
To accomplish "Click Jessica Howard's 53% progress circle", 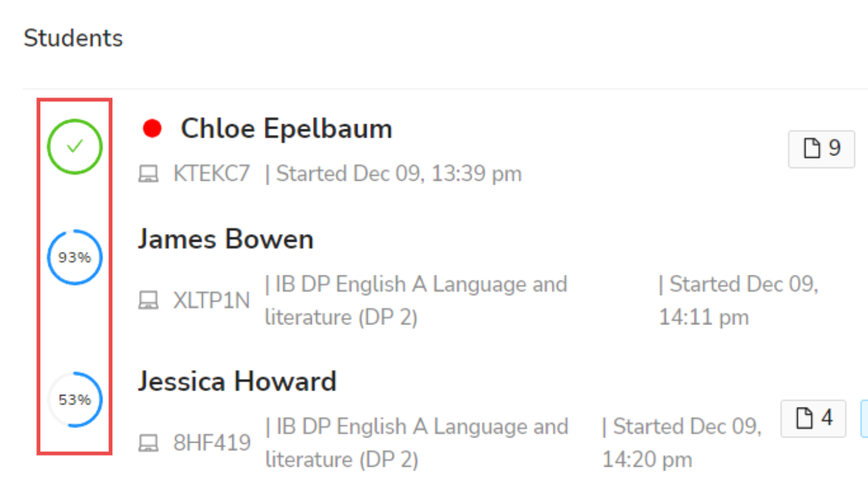I will [x=75, y=400].
